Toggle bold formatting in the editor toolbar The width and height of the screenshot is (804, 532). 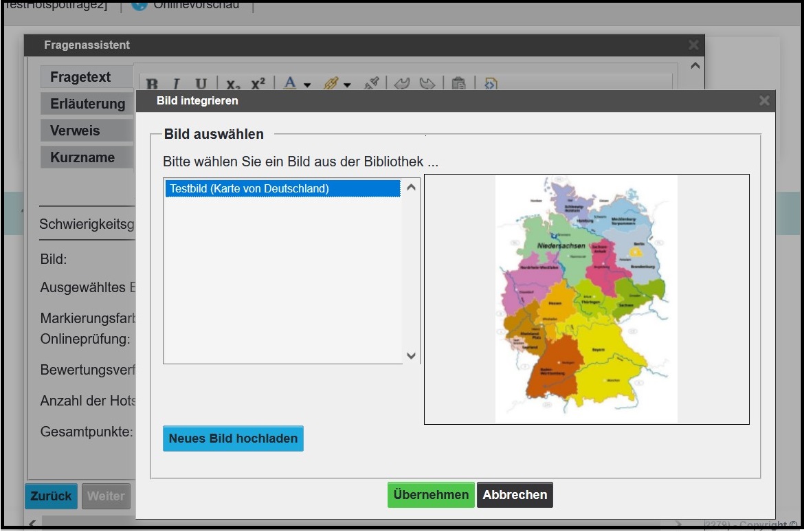(153, 85)
